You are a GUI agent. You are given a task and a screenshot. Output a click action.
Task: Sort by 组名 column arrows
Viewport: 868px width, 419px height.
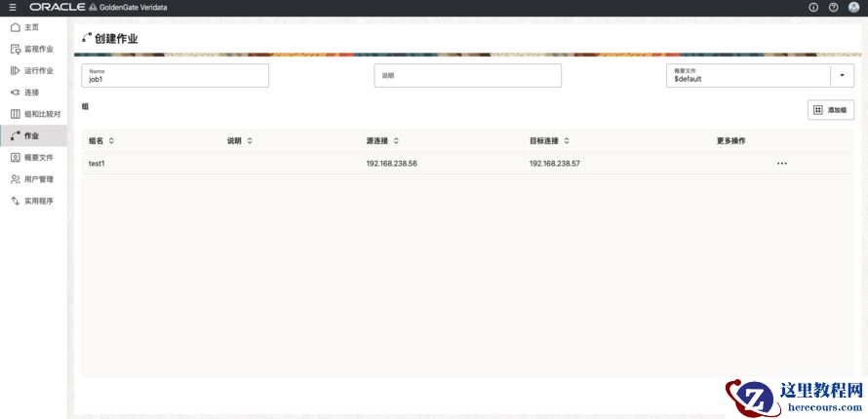coord(111,141)
